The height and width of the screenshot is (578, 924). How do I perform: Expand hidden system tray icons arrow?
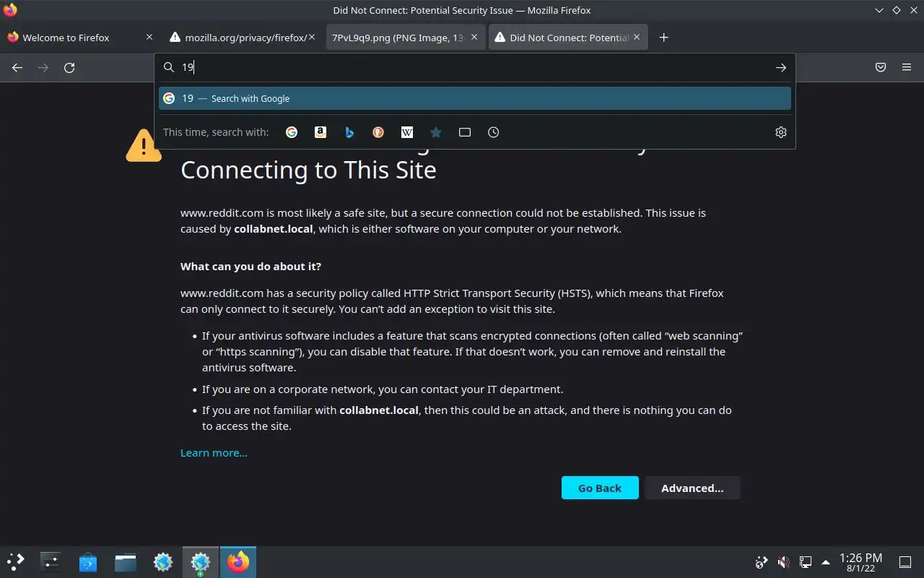pyautogui.click(x=825, y=562)
